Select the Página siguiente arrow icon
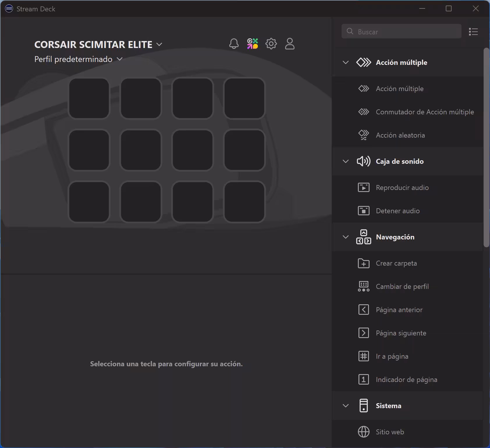This screenshot has height=448, width=490. 364,333
